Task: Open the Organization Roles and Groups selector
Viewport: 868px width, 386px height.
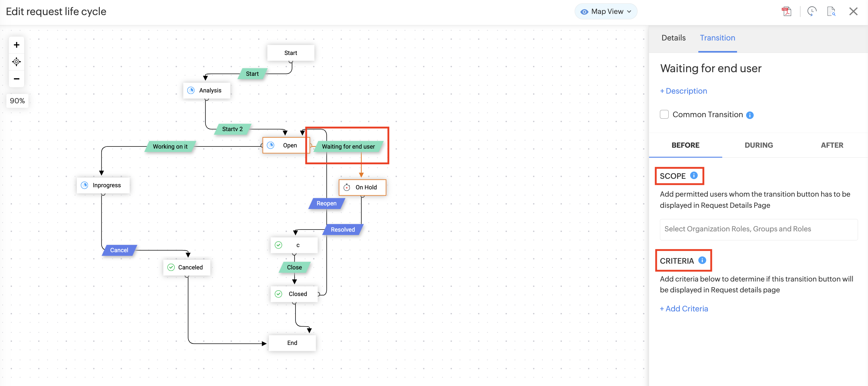Action: click(x=758, y=229)
